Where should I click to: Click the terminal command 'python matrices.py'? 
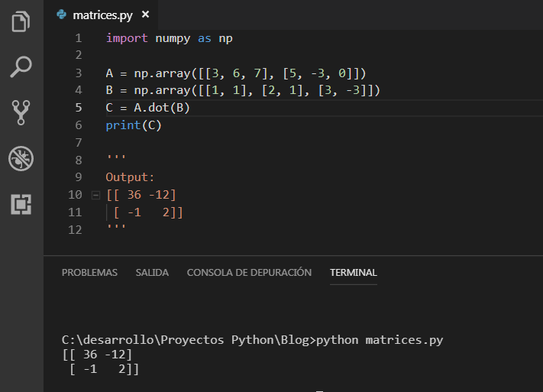tap(380, 340)
